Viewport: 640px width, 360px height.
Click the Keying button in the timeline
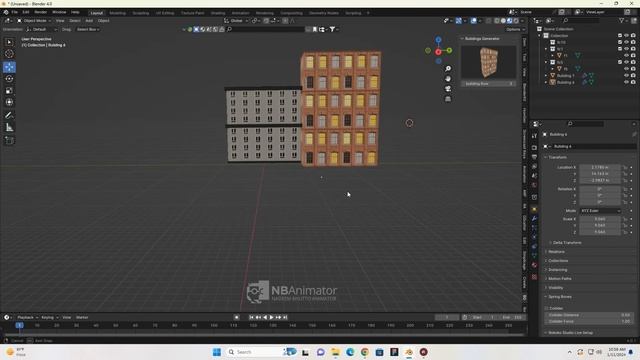[49, 317]
